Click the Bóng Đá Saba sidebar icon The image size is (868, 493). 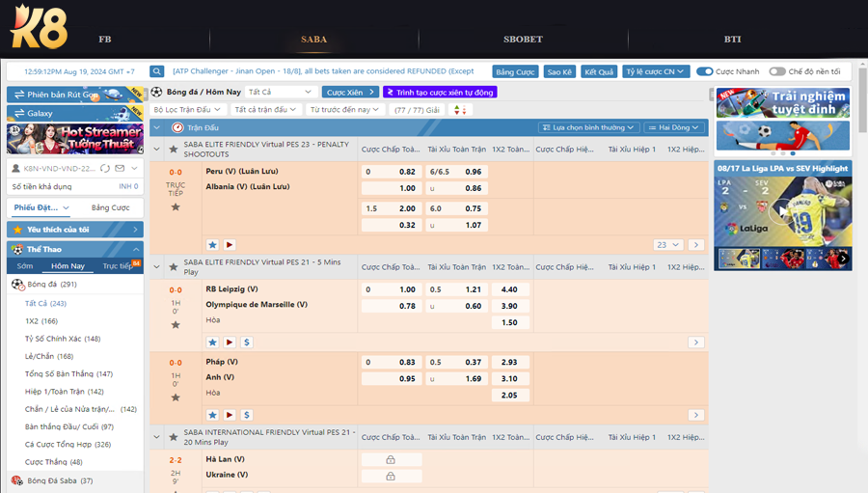click(17, 480)
